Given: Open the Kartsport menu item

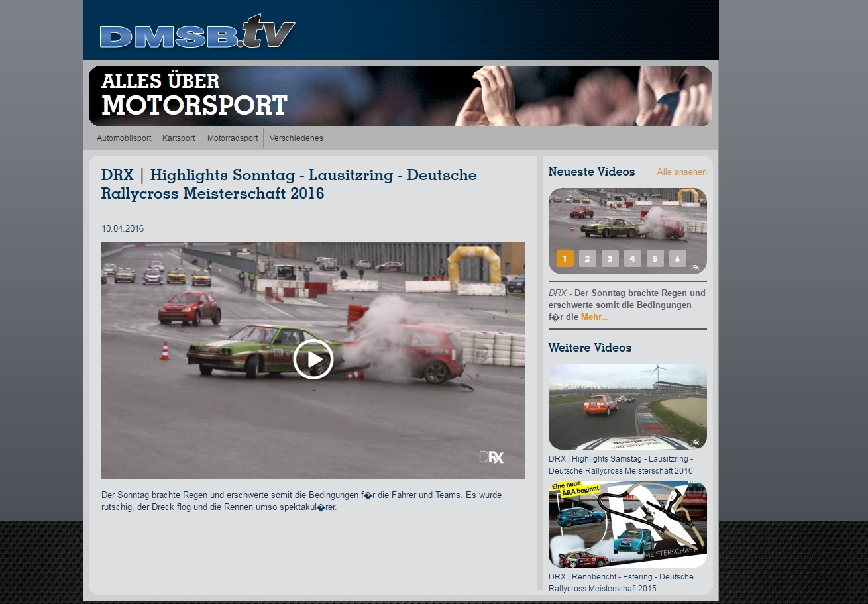Looking at the screenshot, I should tap(178, 138).
